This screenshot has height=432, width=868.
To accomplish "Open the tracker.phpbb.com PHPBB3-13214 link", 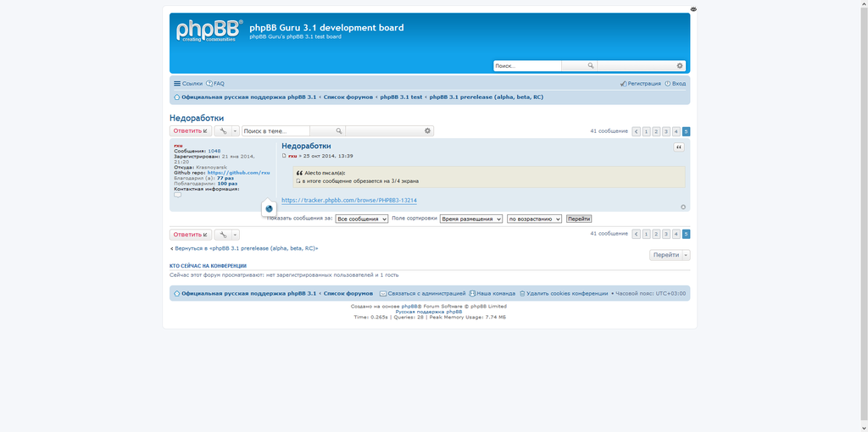I will (x=348, y=201).
